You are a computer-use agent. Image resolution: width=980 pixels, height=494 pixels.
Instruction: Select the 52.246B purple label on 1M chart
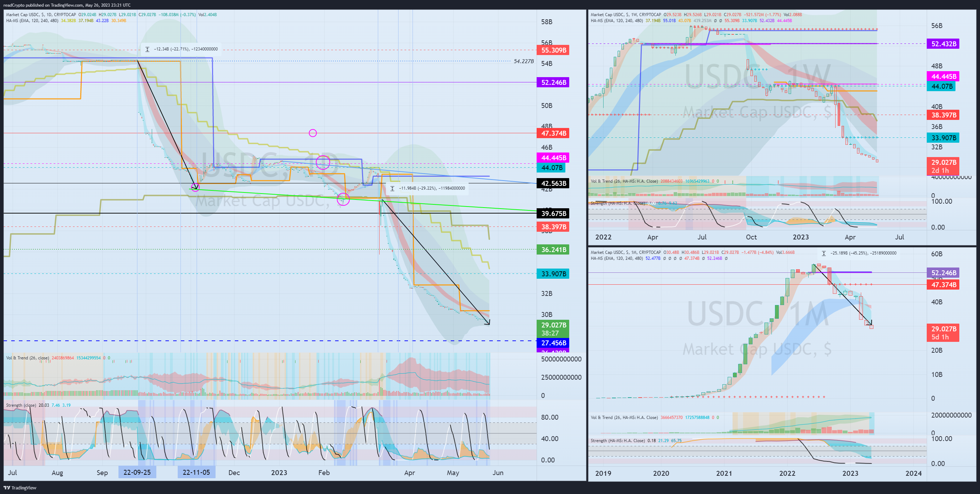coord(943,273)
